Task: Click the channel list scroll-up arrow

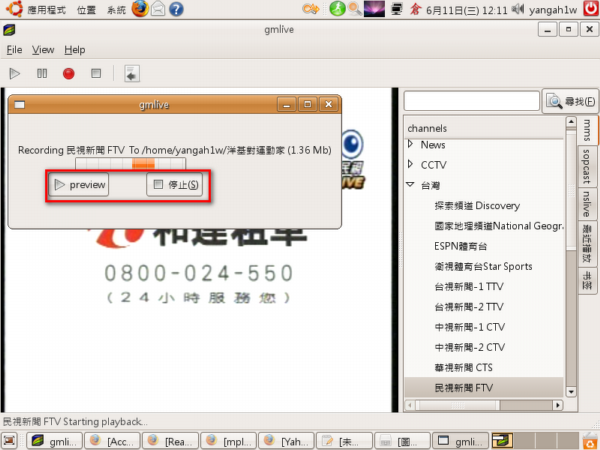Action: (x=571, y=122)
